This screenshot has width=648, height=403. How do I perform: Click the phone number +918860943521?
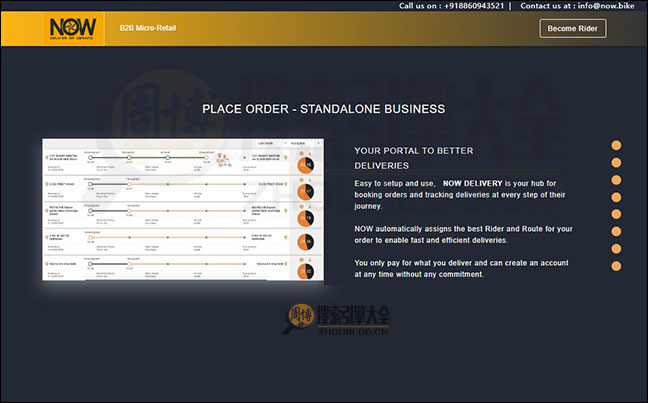click(x=474, y=6)
